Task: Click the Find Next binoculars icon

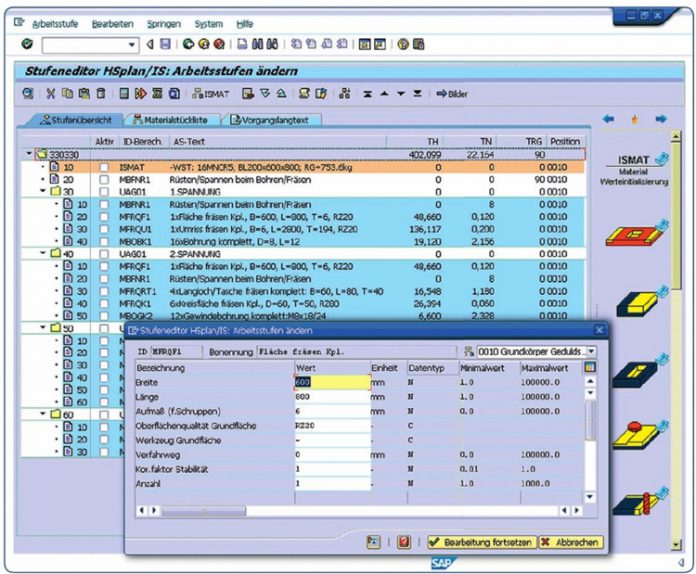Action: [x=272, y=44]
